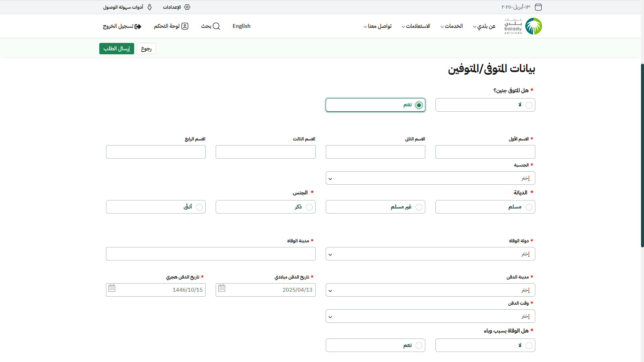Select 'مسلم' religion radio option

529,207
